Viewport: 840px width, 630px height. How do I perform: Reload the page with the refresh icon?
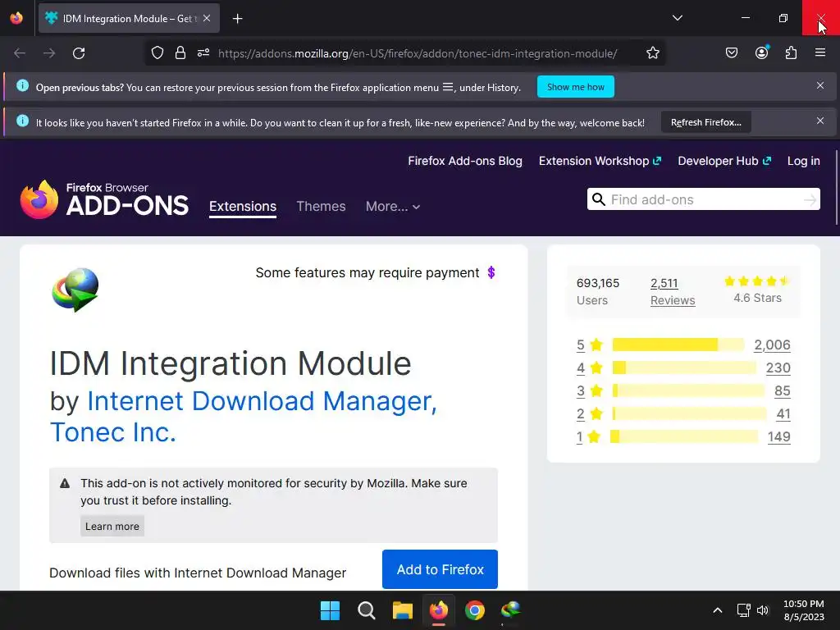click(x=79, y=53)
